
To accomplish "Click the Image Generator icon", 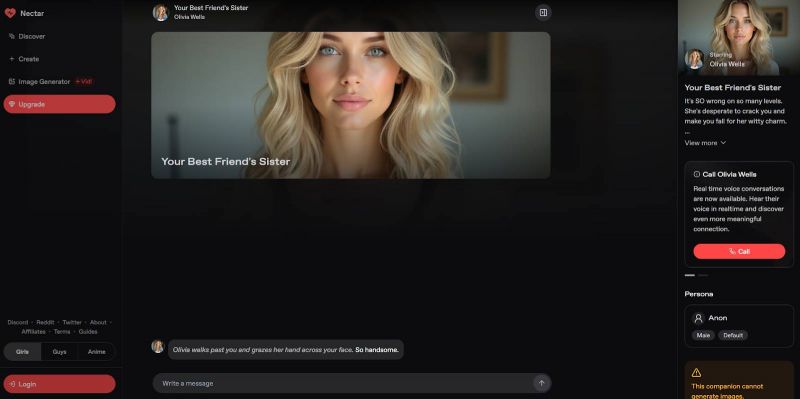I will (12, 81).
